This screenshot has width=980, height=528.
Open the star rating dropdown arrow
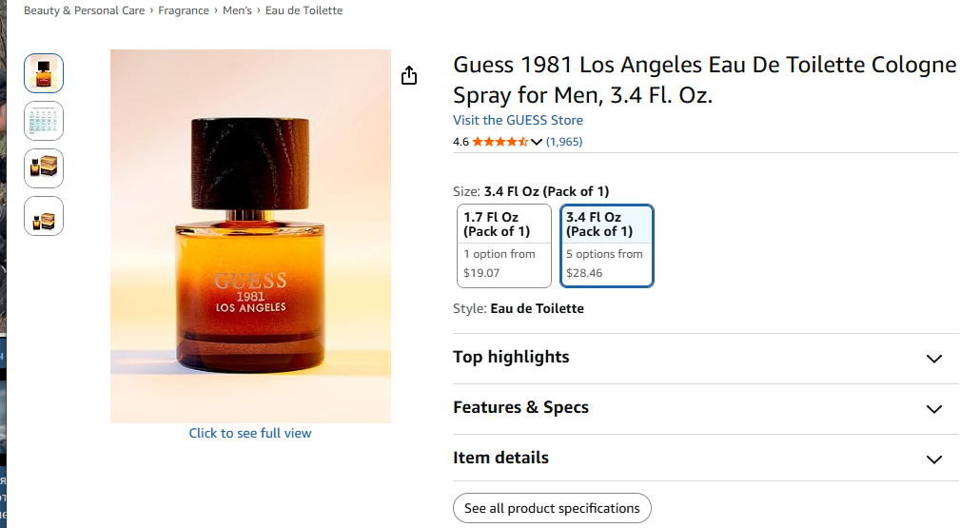pyautogui.click(x=537, y=142)
